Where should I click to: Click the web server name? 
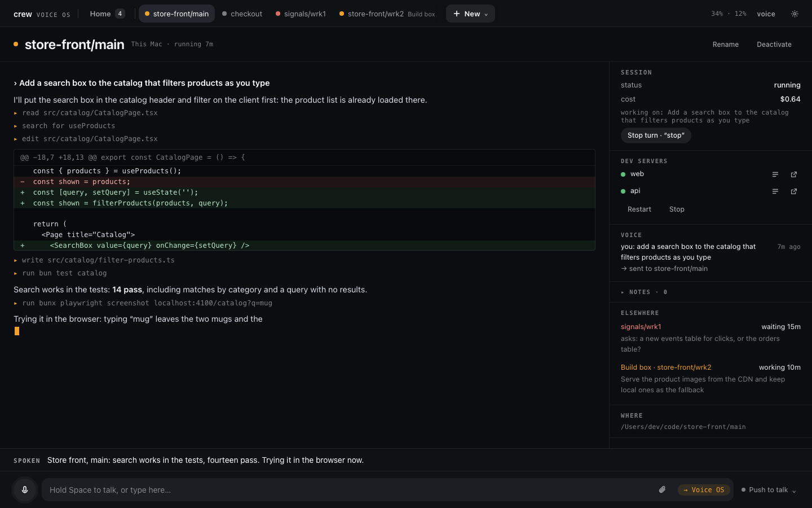point(637,174)
